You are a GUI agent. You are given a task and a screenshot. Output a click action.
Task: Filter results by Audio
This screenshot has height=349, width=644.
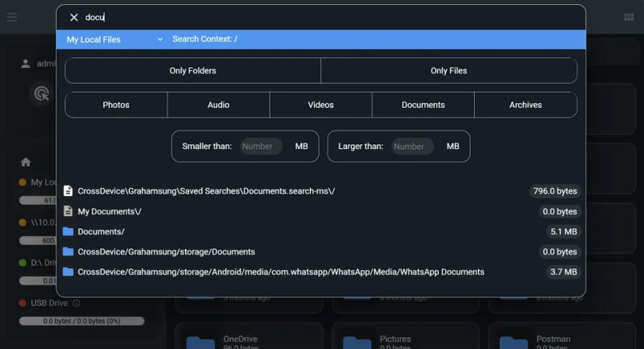point(218,105)
